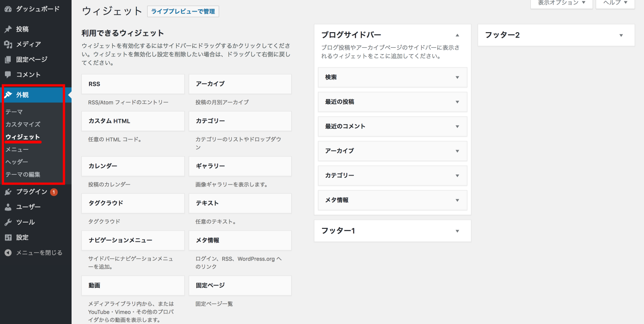Open Media via its camera-music icon

point(8,44)
